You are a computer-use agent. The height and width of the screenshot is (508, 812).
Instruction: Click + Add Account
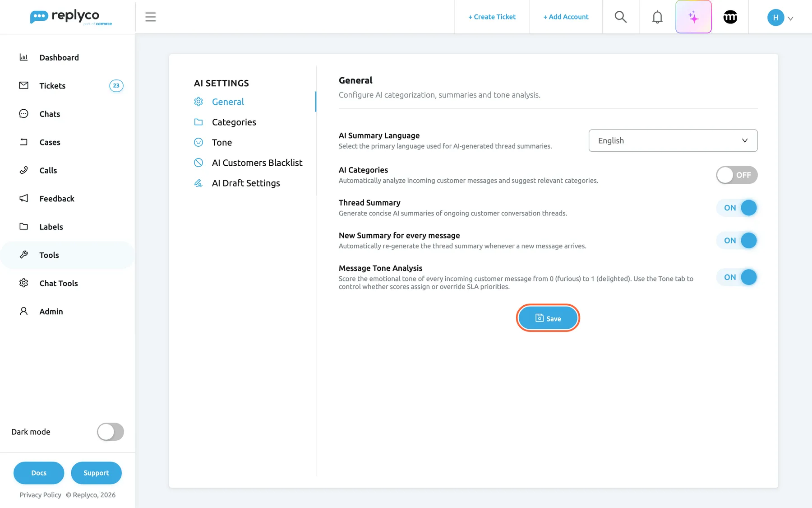566,17
